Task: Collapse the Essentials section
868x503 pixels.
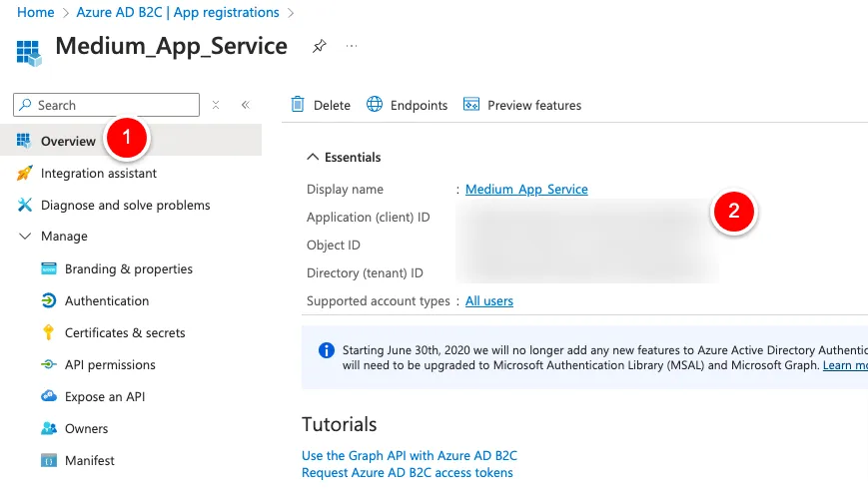Action: click(x=314, y=157)
